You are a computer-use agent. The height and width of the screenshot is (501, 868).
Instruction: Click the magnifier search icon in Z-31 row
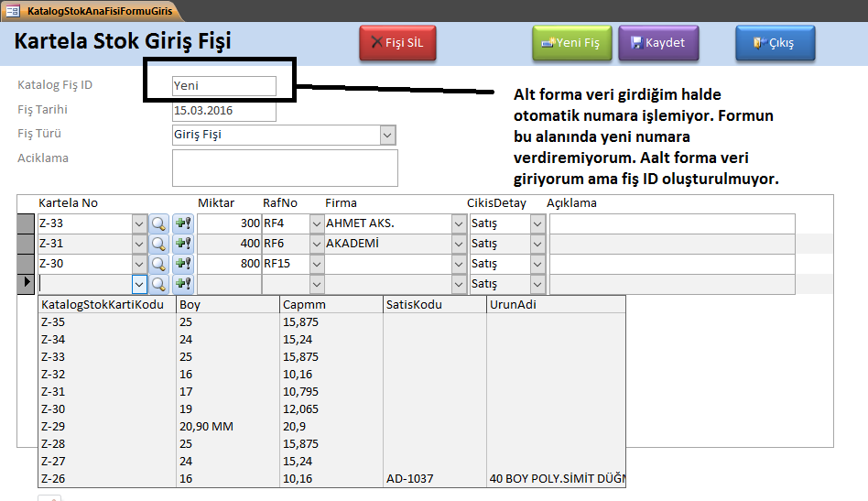[x=158, y=244]
